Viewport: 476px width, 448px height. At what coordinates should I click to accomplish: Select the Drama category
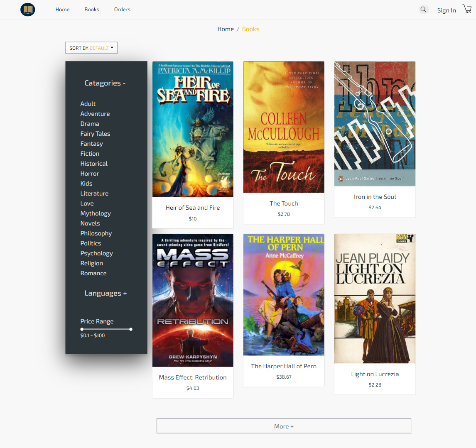[90, 124]
